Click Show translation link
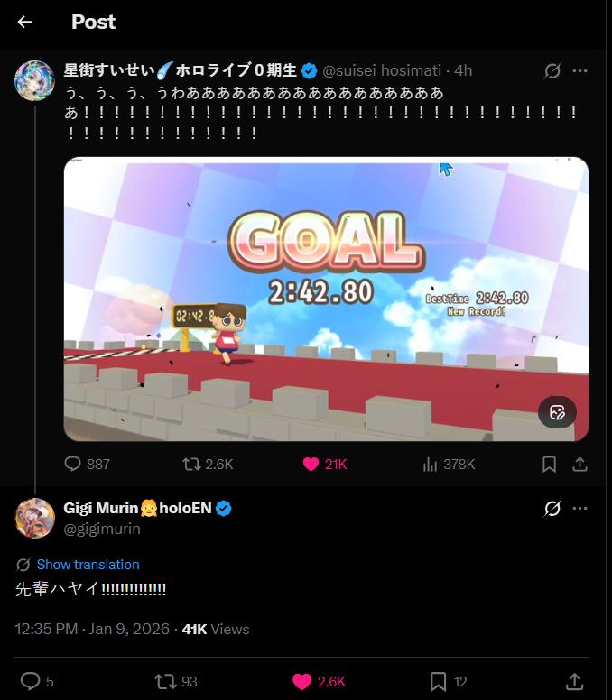 [x=88, y=565]
